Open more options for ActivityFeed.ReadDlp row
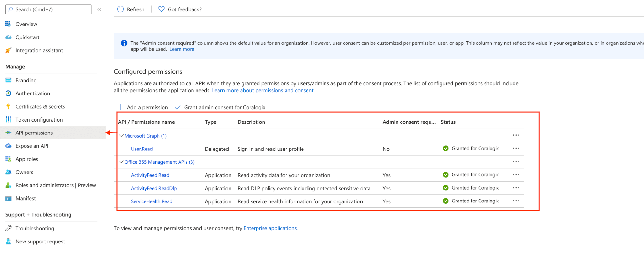The width and height of the screenshot is (644, 255). (516, 188)
